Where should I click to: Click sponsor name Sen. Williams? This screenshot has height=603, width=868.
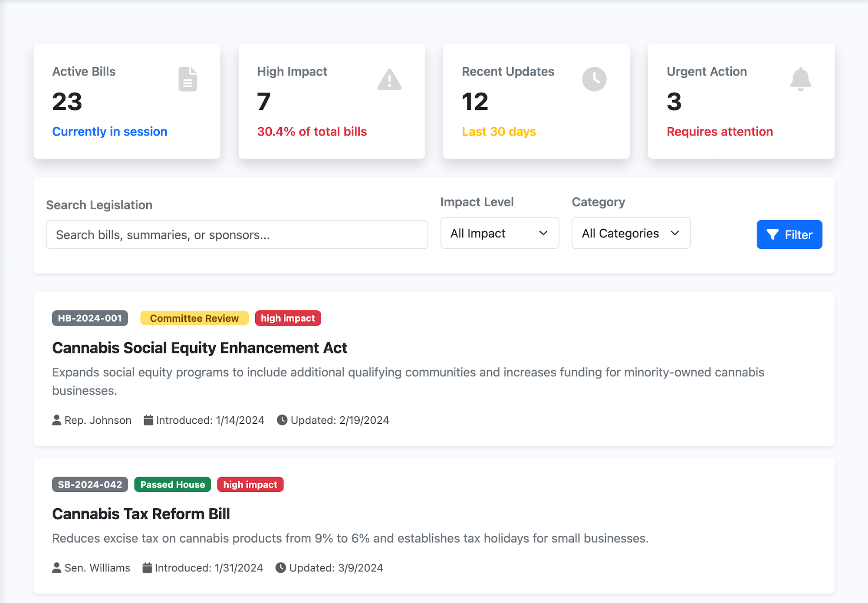[97, 568]
